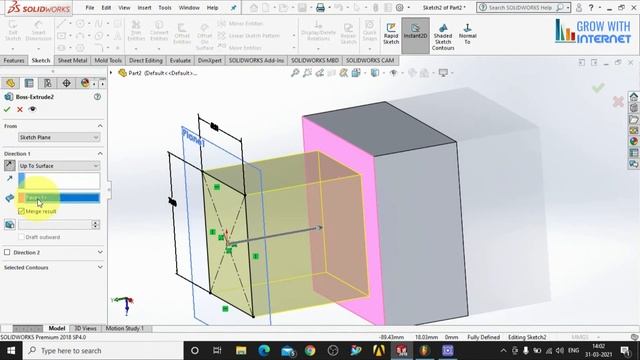Open the Appearances task pane icon

pos(633,141)
